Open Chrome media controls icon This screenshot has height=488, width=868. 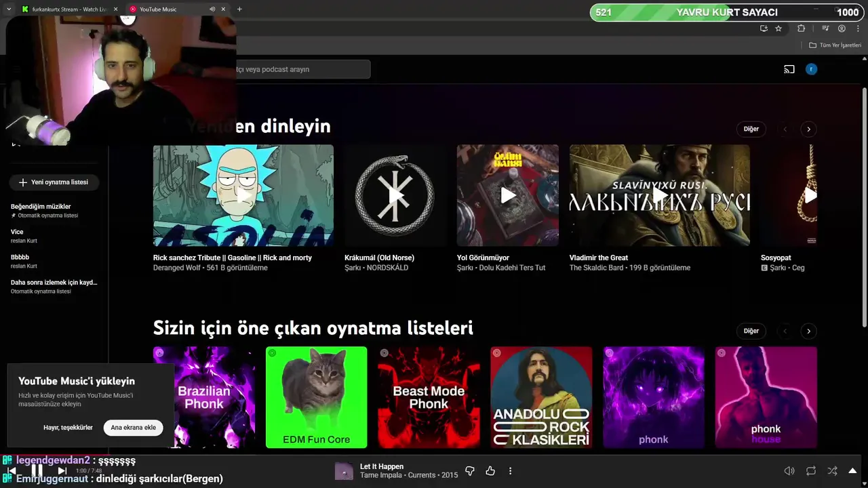coord(825,28)
